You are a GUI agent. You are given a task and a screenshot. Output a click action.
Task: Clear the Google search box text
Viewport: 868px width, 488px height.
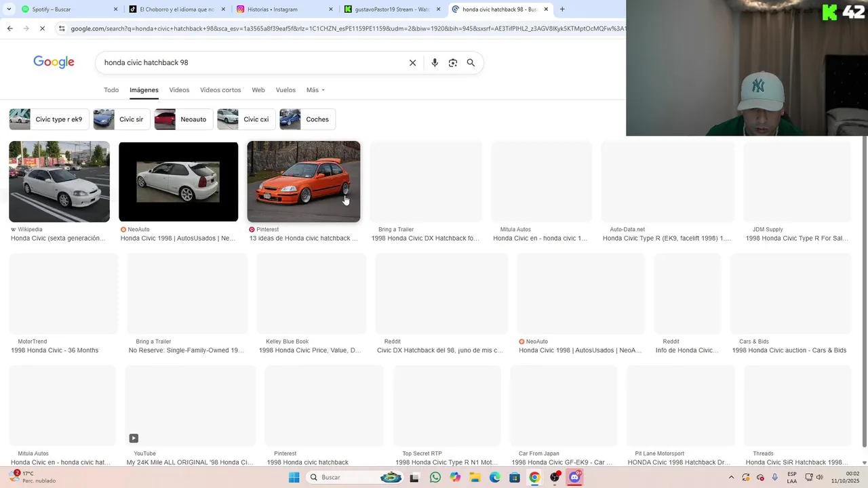[412, 62]
